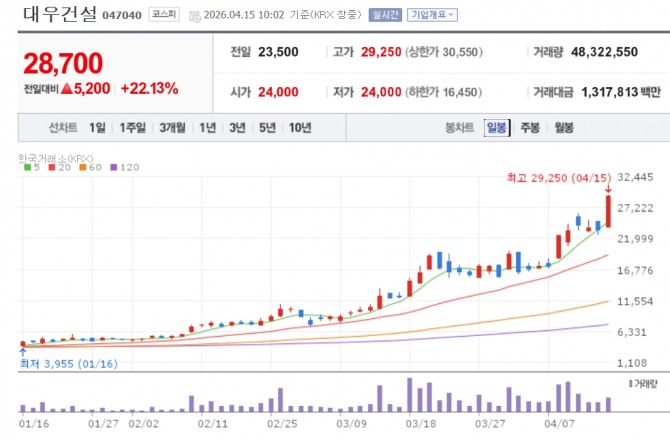Click the red up-triangle change icon
The width and height of the screenshot is (670, 440).
66,88
